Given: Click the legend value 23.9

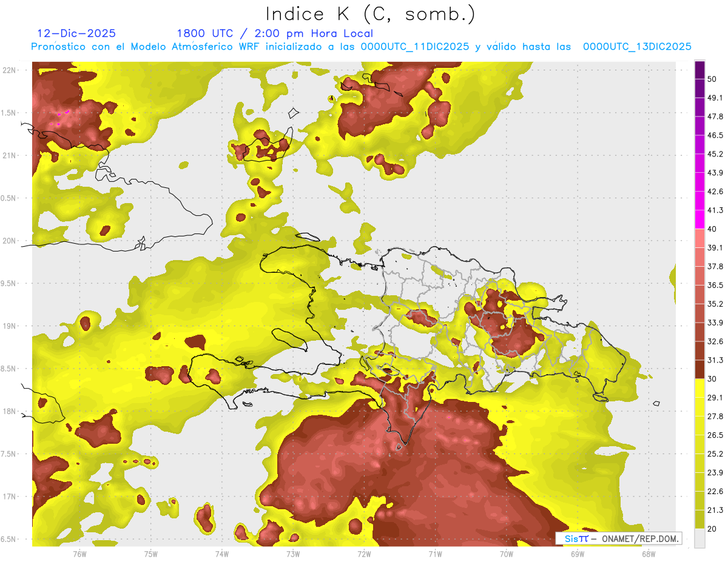Looking at the screenshot, I should tap(715, 472).
